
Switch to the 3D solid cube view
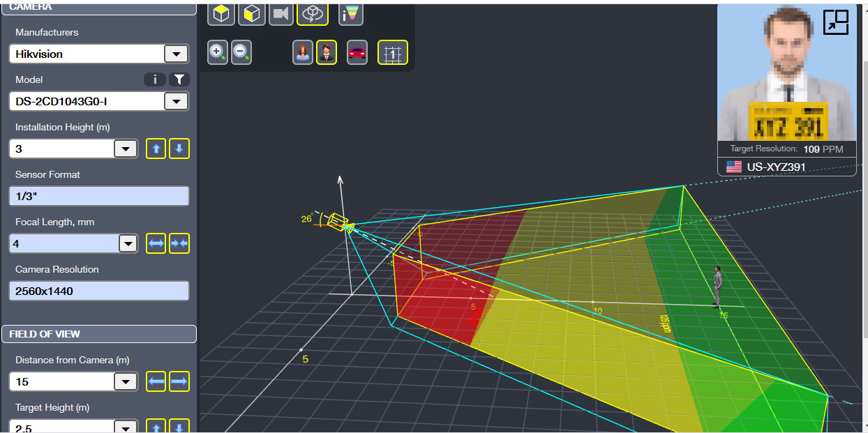(221, 13)
